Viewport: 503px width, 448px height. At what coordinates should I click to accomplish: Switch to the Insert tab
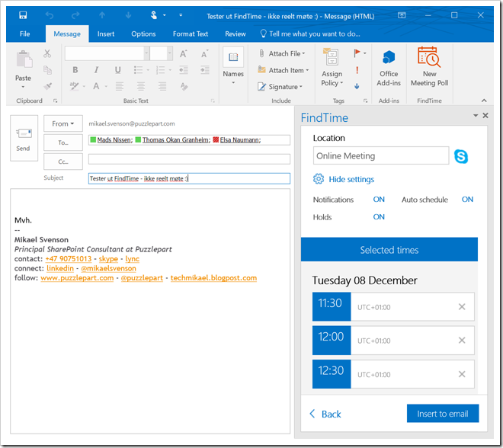click(x=105, y=34)
